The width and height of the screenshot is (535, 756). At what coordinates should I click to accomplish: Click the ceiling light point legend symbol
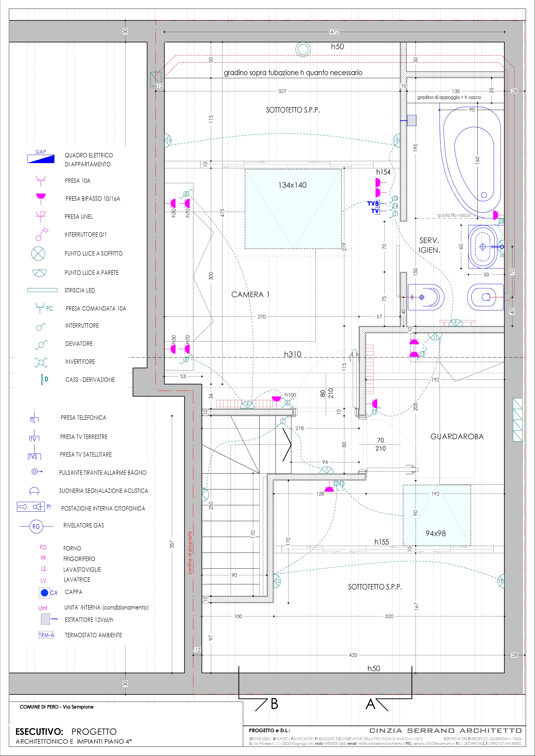point(38,253)
